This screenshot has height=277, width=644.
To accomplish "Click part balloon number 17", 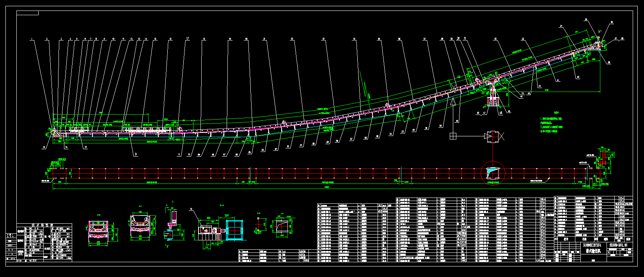I will (x=187, y=39).
